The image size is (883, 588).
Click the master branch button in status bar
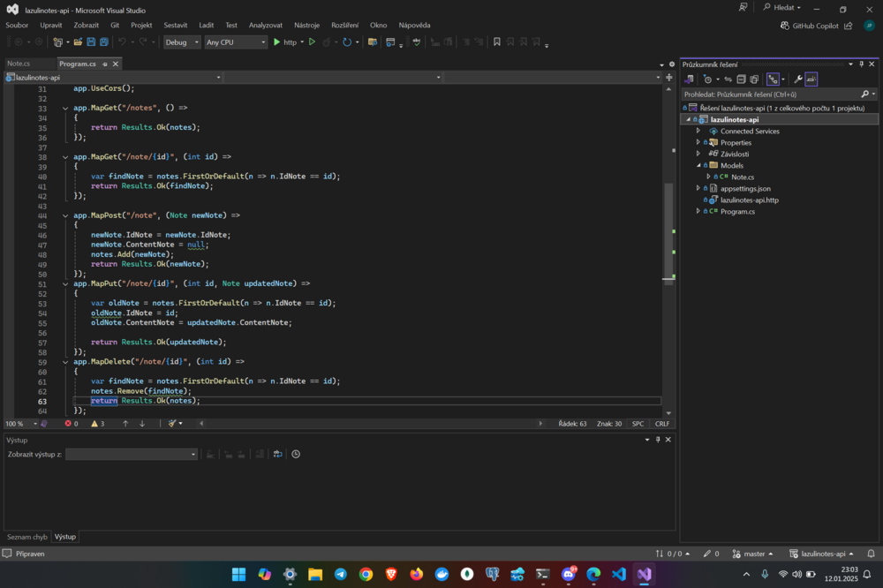pyautogui.click(x=753, y=554)
